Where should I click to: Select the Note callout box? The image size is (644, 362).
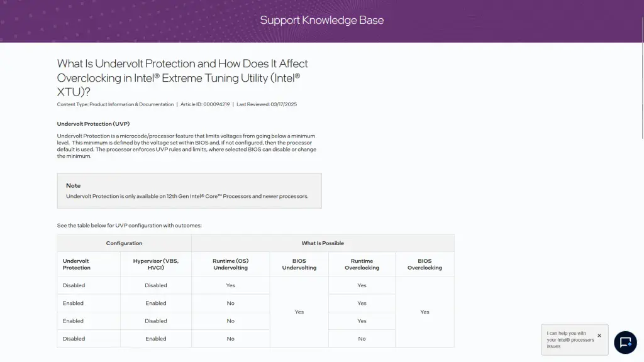click(189, 190)
